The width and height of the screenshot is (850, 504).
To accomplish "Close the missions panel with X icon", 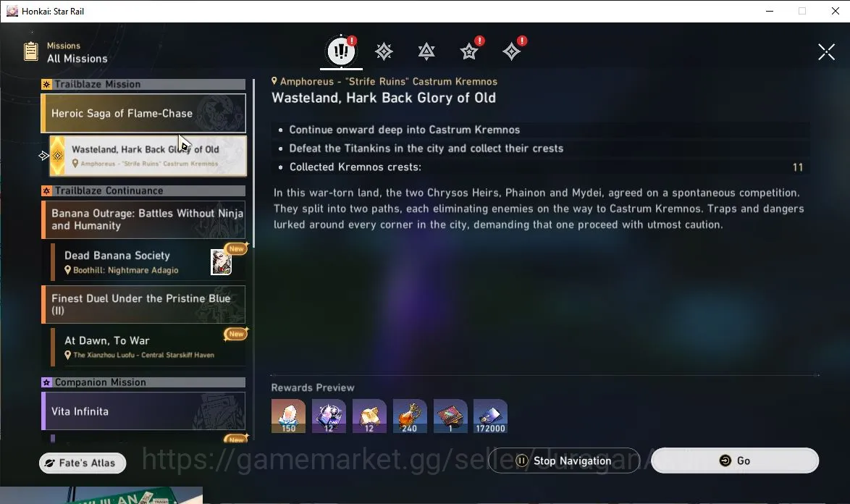I will [826, 52].
